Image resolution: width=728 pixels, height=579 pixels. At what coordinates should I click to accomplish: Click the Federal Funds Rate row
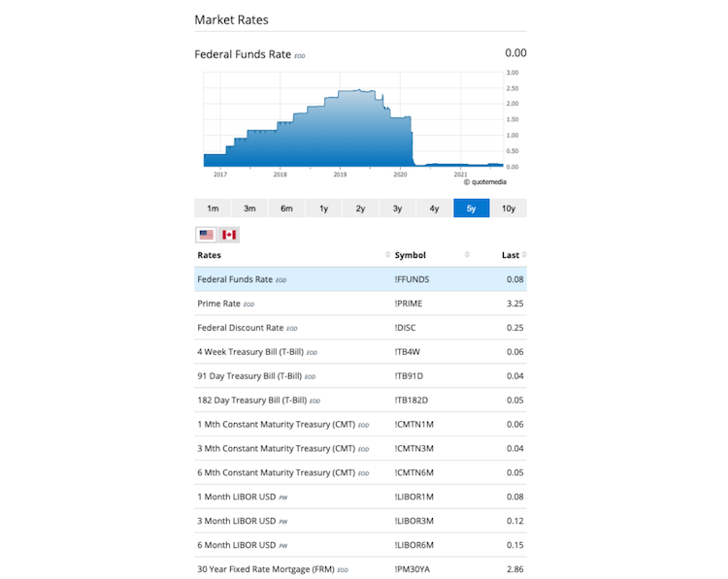360,279
